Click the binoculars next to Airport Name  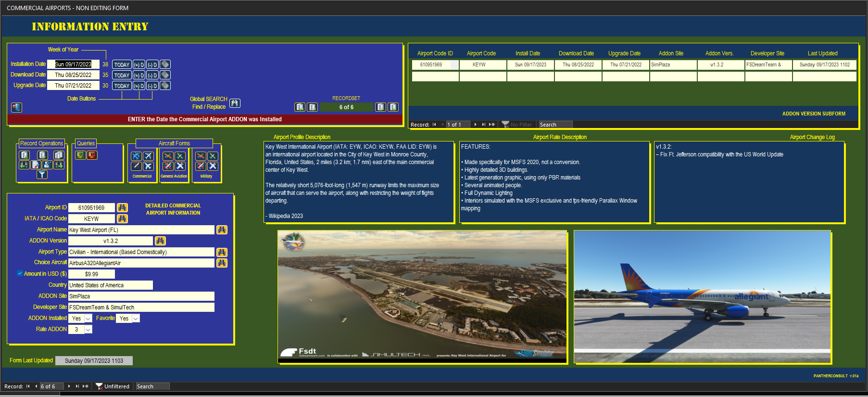[x=222, y=230]
